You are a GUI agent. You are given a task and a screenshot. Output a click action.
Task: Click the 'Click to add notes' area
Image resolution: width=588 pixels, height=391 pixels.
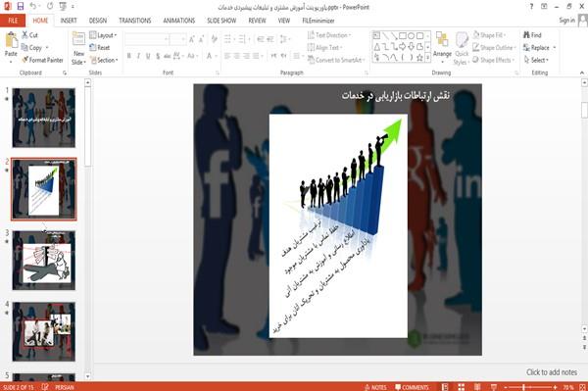pos(552,372)
